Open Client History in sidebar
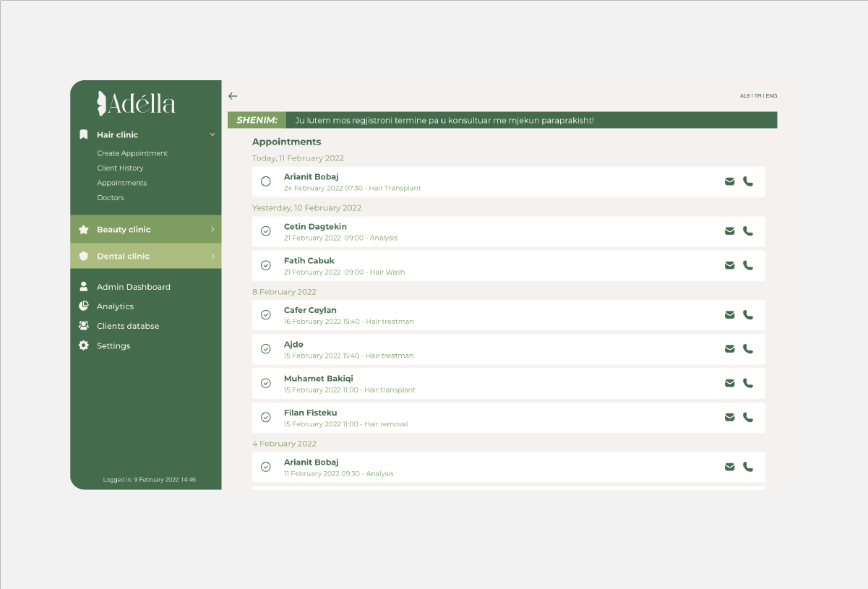The width and height of the screenshot is (868, 589). point(120,168)
